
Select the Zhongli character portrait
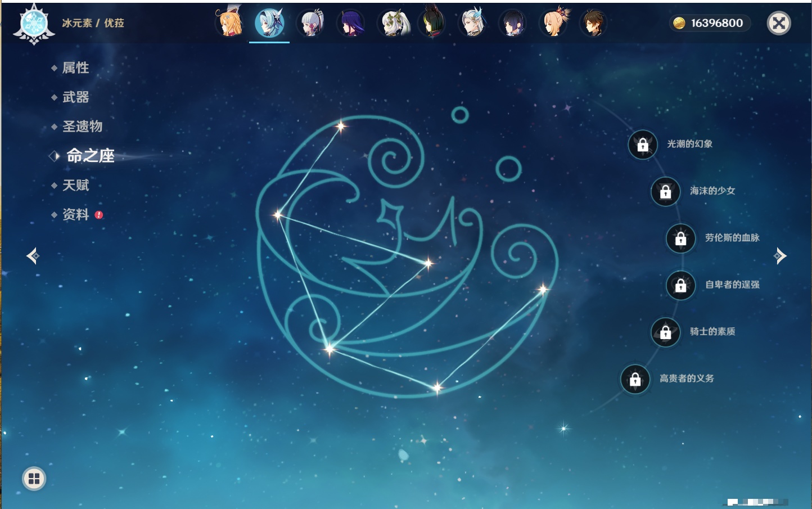click(x=593, y=24)
